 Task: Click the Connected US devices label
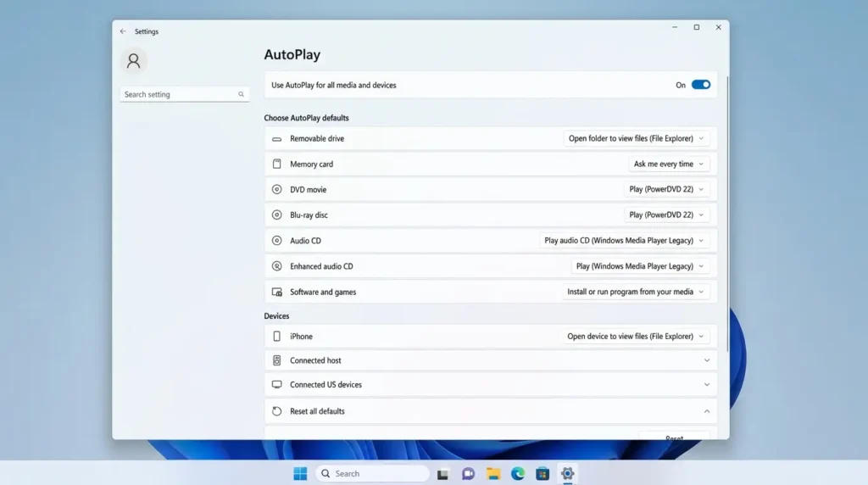click(326, 385)
